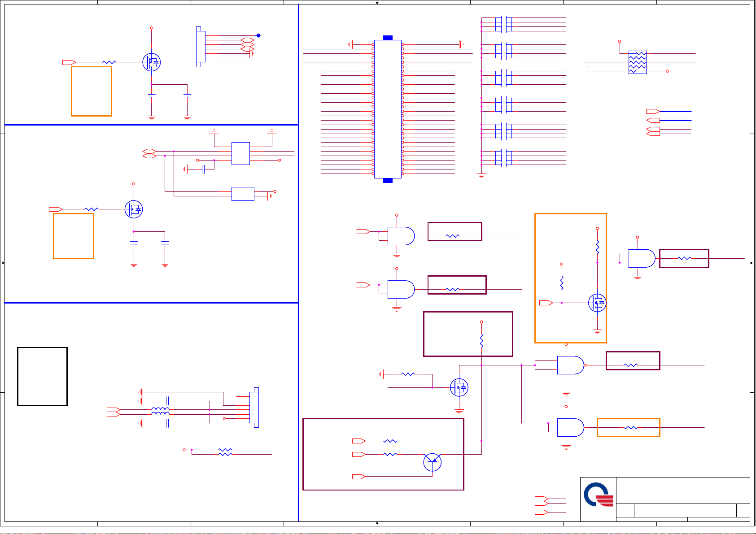756x534 pixels.
Task: Select the black-outlined empty box
Action: [42, 376]
